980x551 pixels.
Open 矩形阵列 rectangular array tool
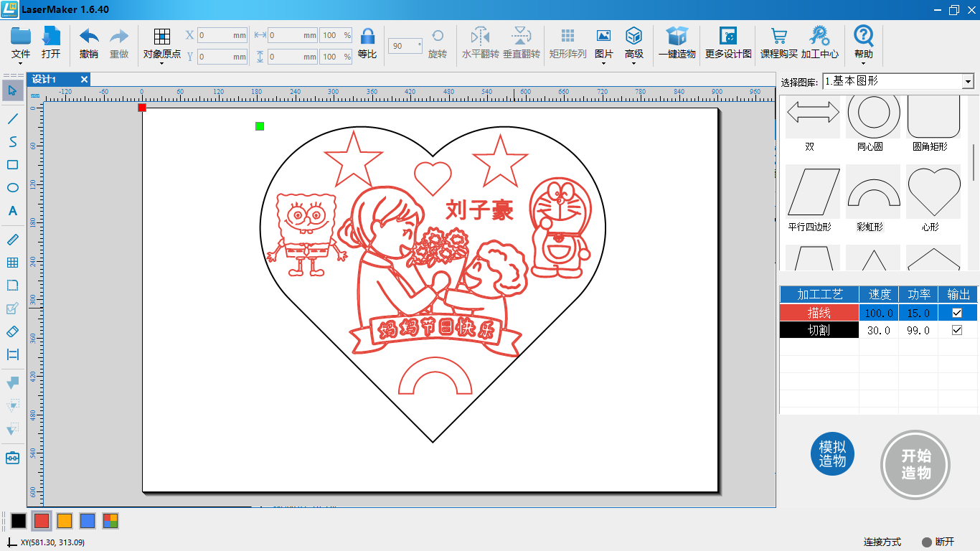click(567, 36)
